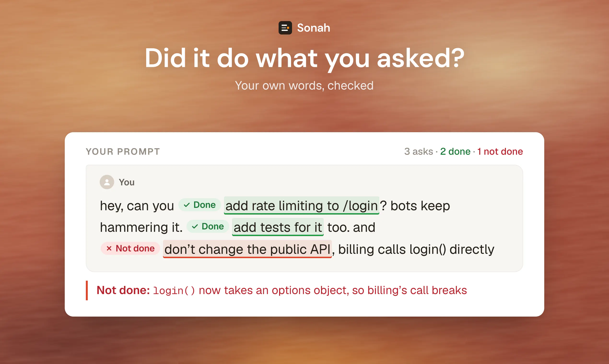Click the login() code snippet in explanation
The height and width of the screenshot is (364, 609).
tap(174, 291)
